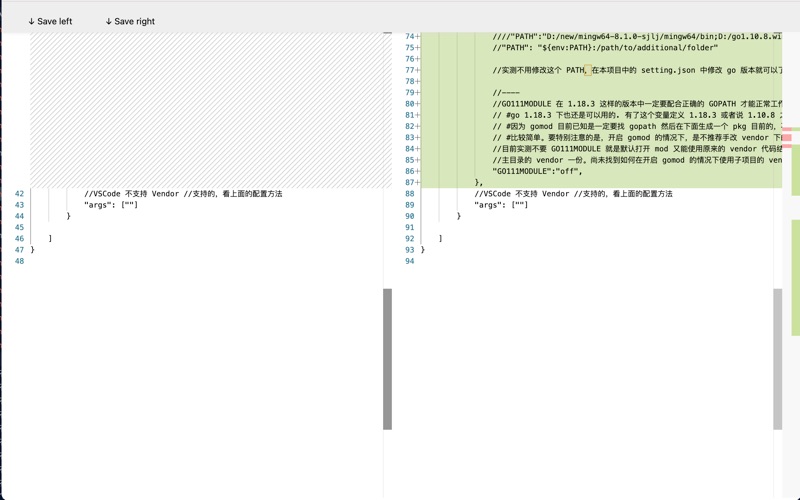Click the closing brace on left line 47
The image size is (800, 500).
click(32, 250)
